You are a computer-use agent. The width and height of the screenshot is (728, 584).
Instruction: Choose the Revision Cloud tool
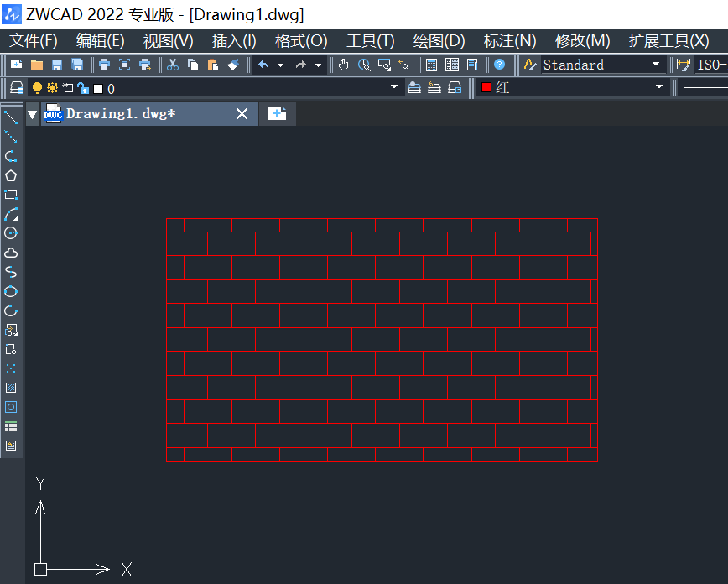pyautogui.click(x=11, y=253)
